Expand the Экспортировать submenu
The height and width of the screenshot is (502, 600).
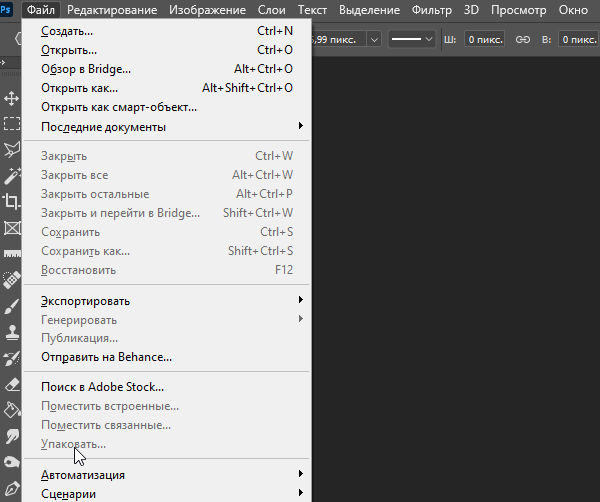tap(167, 301)
